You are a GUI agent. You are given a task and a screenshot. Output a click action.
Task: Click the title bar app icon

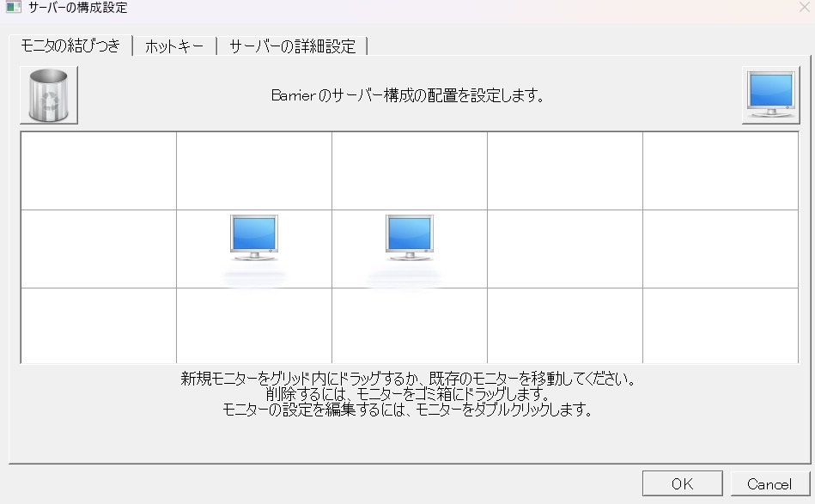[13, 7]
